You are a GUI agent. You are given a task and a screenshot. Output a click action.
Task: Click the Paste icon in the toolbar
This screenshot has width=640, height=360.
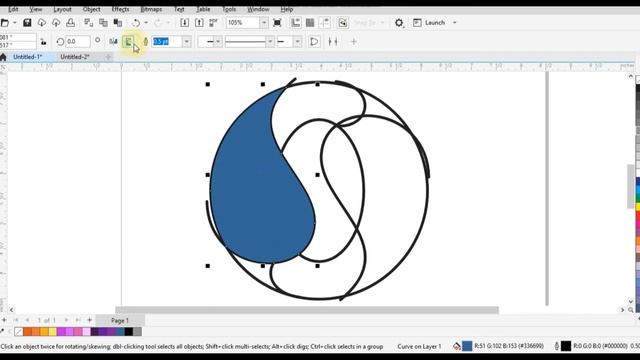(118, 23)
